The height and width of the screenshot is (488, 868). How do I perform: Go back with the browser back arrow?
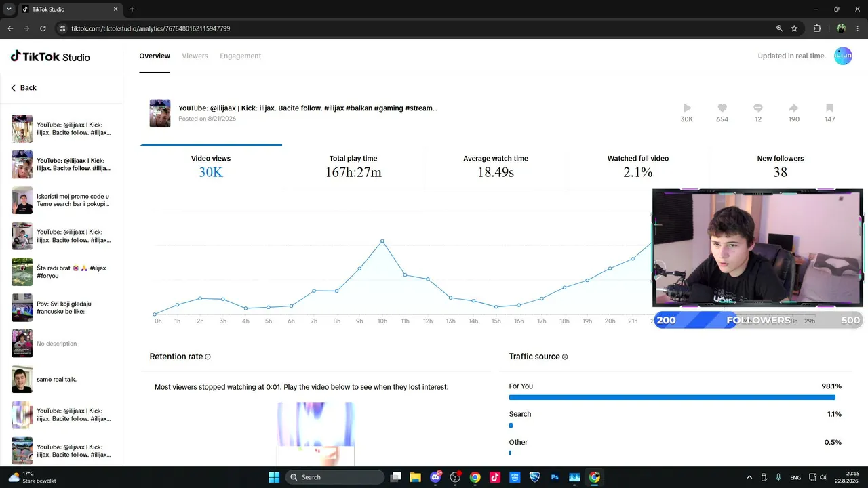[x=10, y=28]
